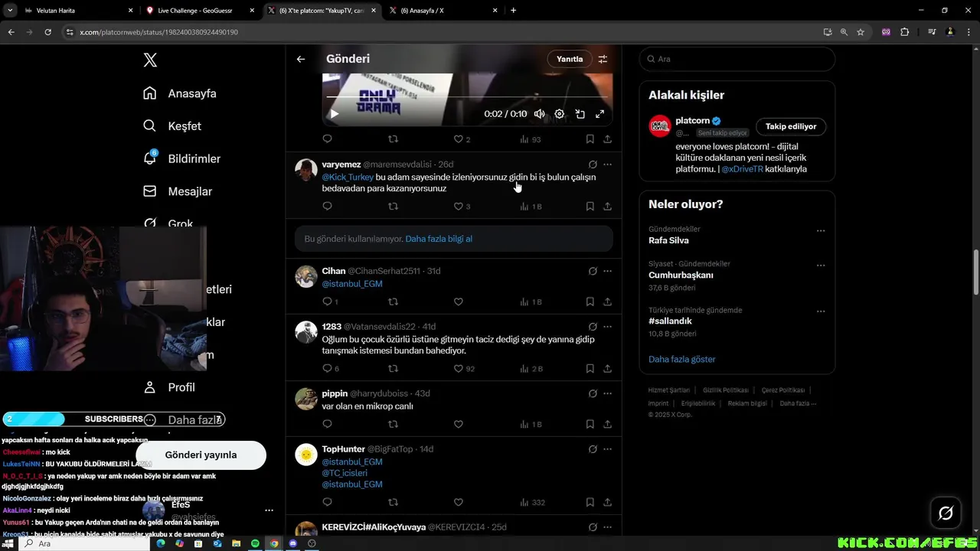Reply to the video post
The image size is (980, 551).
pyautogui.click(x=327, y=139)
